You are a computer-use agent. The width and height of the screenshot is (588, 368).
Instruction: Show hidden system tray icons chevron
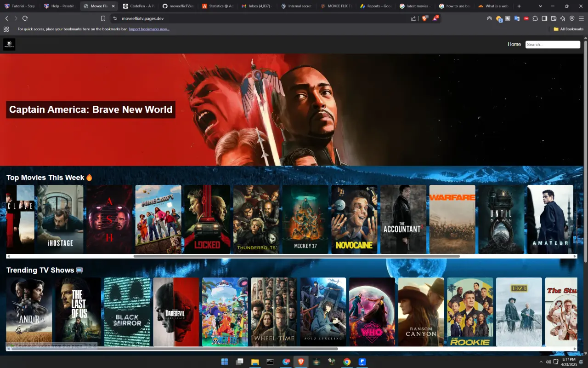pyautogui.click(x=541, y=362)
